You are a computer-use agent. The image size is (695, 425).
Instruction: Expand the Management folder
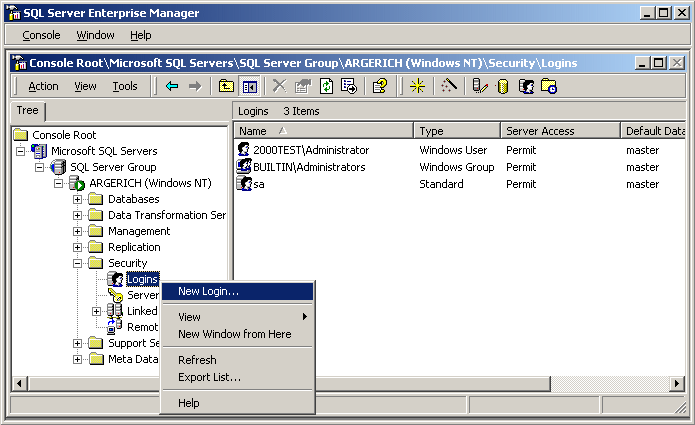[x=78, y=231]
